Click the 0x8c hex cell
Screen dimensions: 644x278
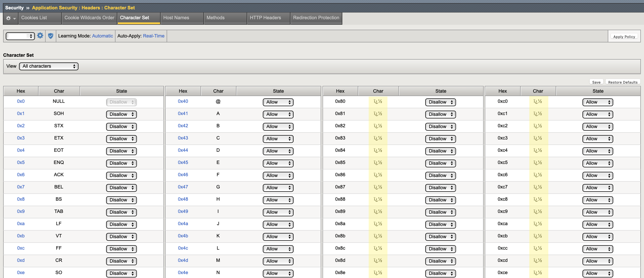(x=340, y=248)
